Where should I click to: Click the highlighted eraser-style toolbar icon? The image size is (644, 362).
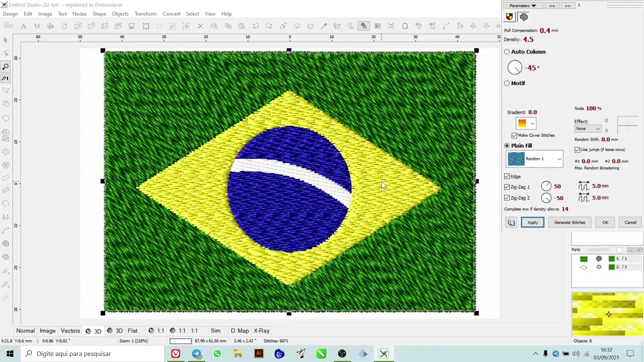coord(364,26)
